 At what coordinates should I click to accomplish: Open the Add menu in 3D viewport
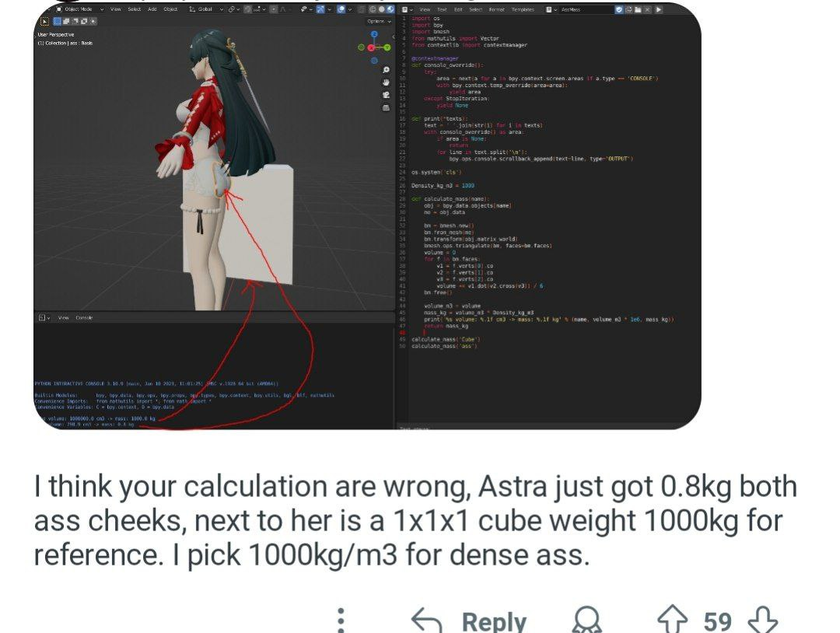pos(152,9)
